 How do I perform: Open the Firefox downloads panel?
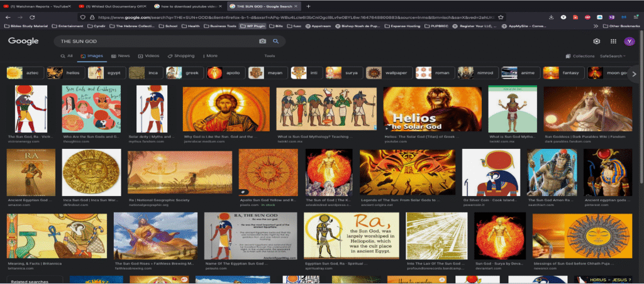tap(552, 17)
